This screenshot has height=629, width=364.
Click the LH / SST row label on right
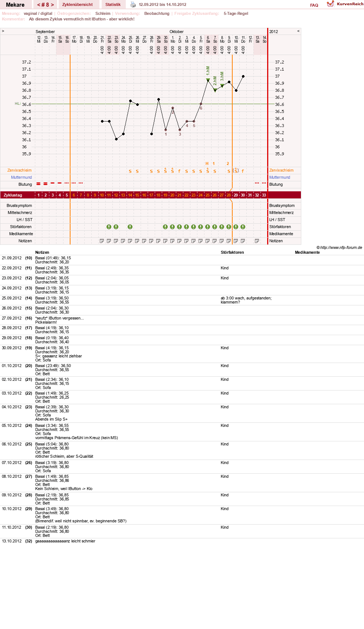pyautogui.click(x=278, y=220)
